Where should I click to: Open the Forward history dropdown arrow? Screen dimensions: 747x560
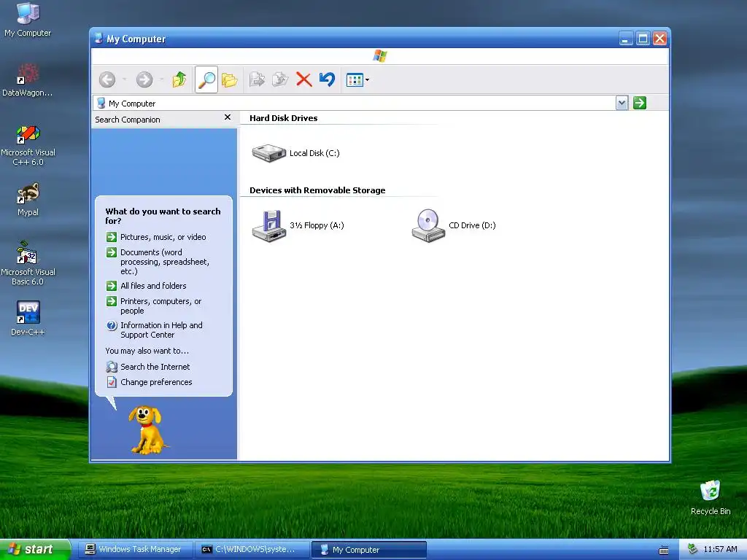coord(161,79)
